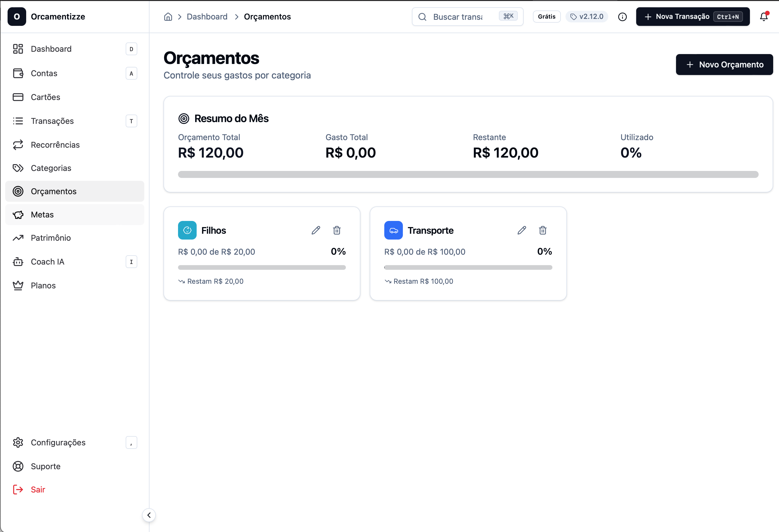The height and width of the screenshot is (532, 779).
Task: Delete the Transporte budget via trash icon
Action: tap(543, 230)
